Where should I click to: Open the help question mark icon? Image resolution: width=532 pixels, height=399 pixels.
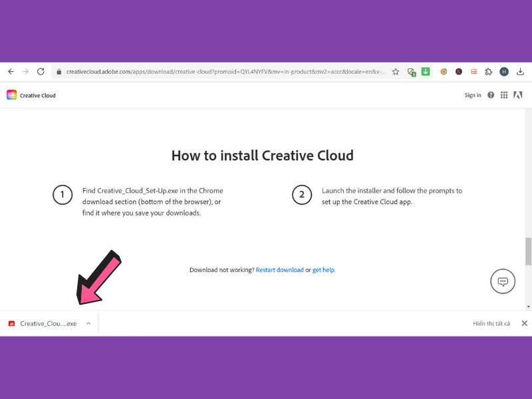click(x=490, y=95)
